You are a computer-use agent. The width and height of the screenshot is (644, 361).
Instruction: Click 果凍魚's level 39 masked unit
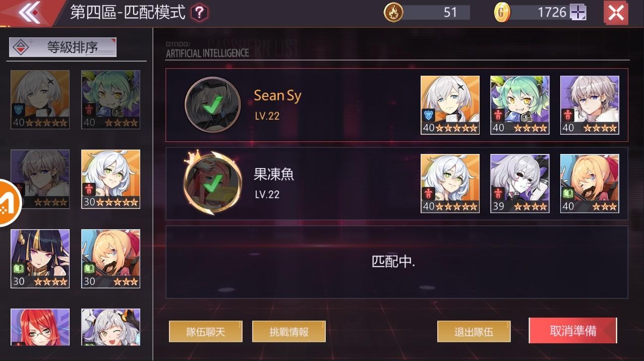click(x=520, y=183)
